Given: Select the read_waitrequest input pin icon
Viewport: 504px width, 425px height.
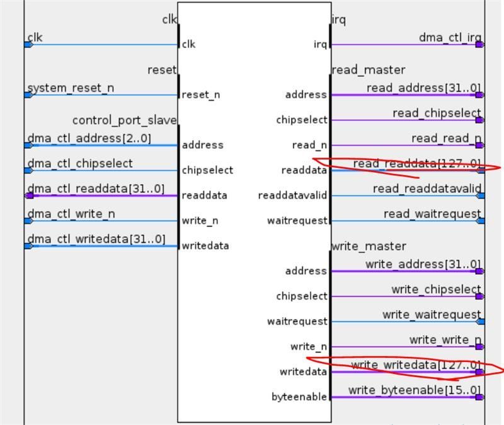Looking at the screenshot, I should pos(481,221).
